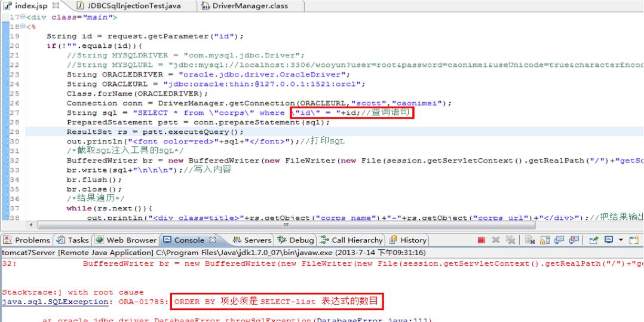Click the Display Selected Console monitor icon
The height and width of the screenshot is (322, 644).
click(x=609, y=240)
